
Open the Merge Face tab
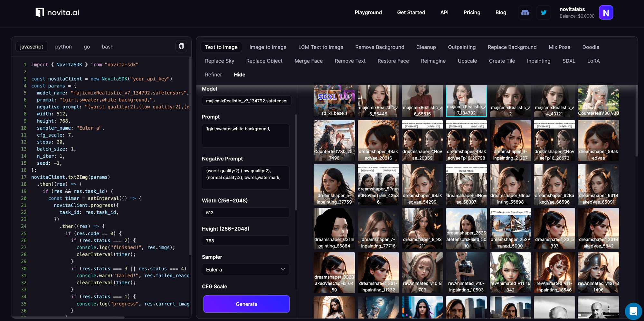click(x=308, y=61)
